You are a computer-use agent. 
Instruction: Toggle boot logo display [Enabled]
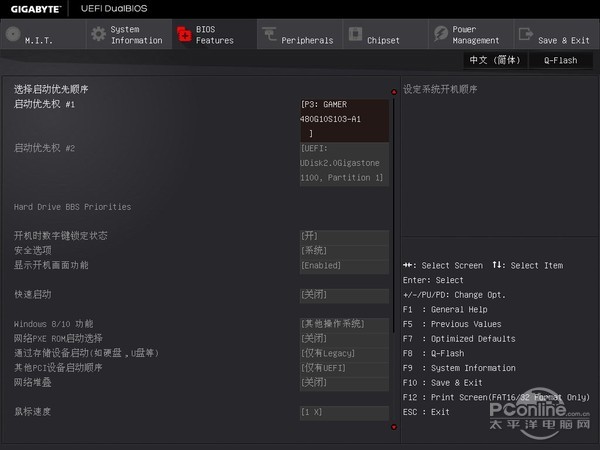(x=344, y=266)
